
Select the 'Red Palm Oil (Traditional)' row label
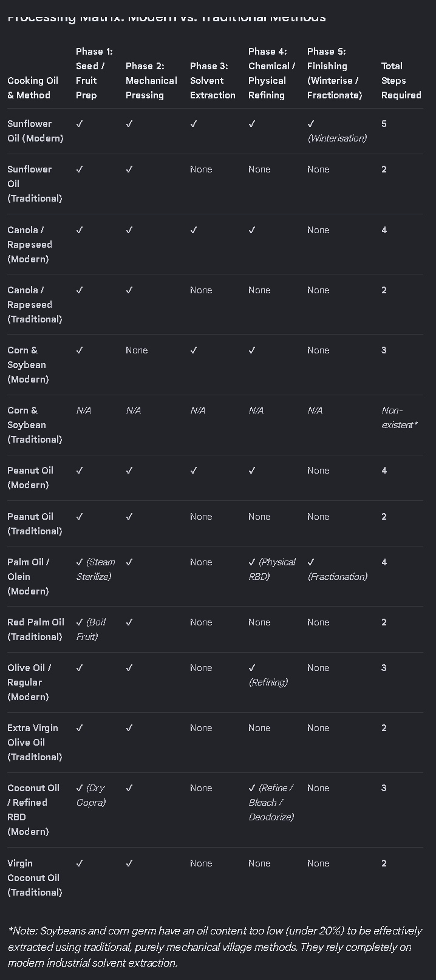[36, 630]
